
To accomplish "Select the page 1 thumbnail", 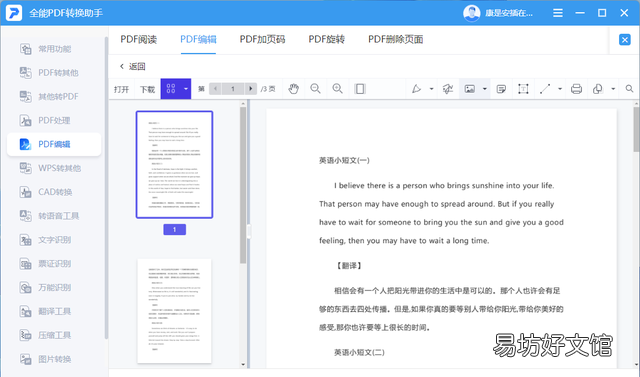I will [x=174, y=164].
